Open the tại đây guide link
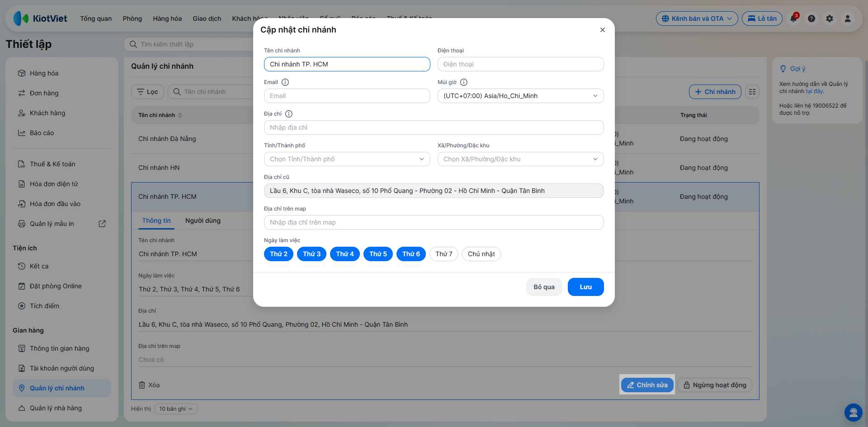Screen dimensions: 868x427 tap(814, 91)
